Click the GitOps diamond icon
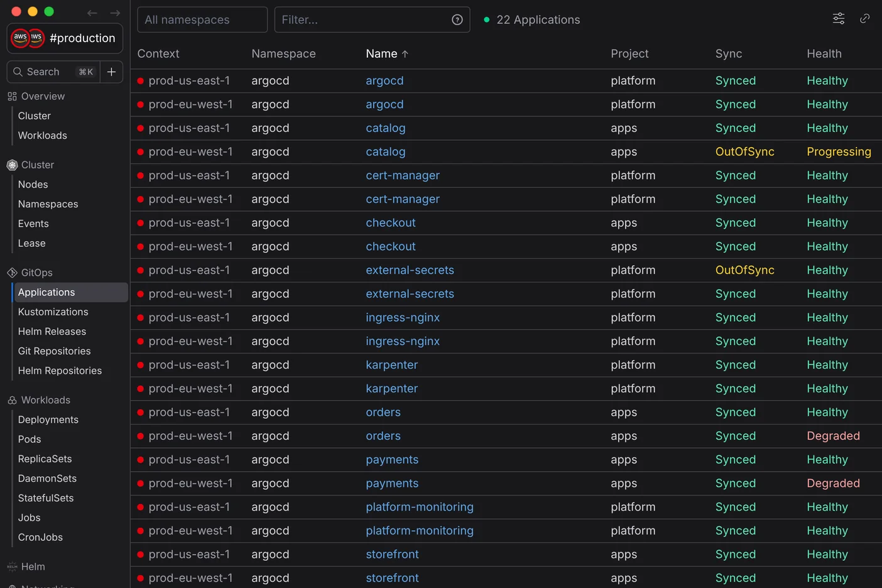Viewport: 882px width, 588px height. tap(12, 273)
